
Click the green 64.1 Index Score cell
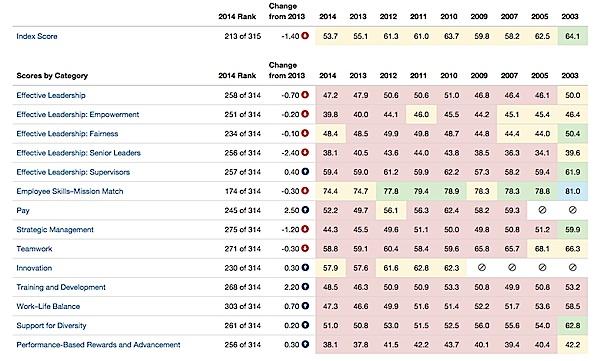click(x=572, y=36)
